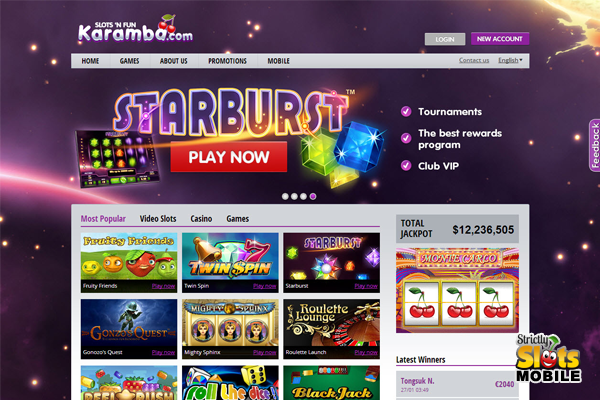Screen dimensions: 600x400
Task: Click the red PLAY NOW button
Action: [x=229, y=157]
